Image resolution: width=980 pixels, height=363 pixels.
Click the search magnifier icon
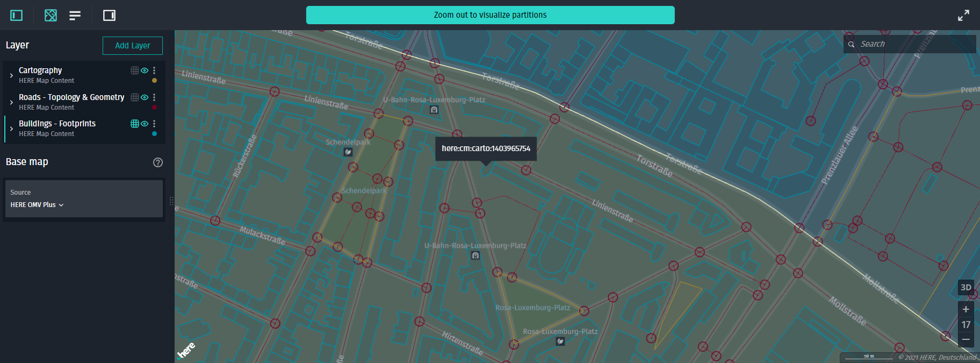(851, 45)
